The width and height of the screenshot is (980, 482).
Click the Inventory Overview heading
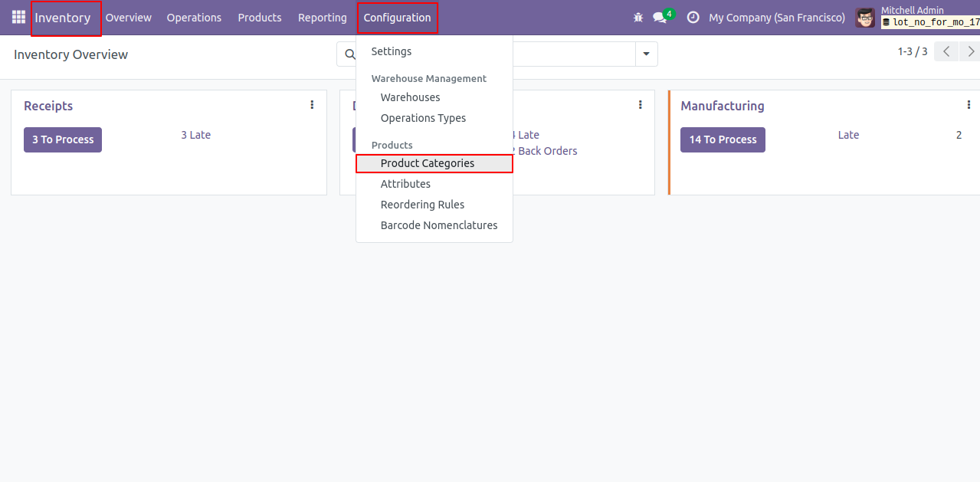pos(70,54)
